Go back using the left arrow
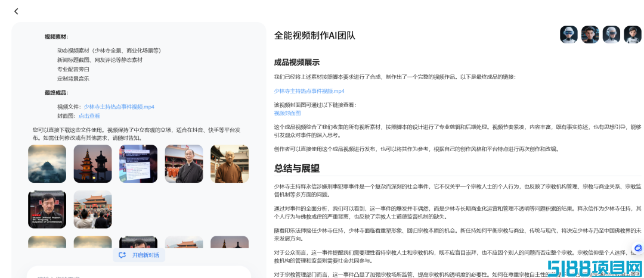Screen dimensions: 644x278 pos(17,11)
